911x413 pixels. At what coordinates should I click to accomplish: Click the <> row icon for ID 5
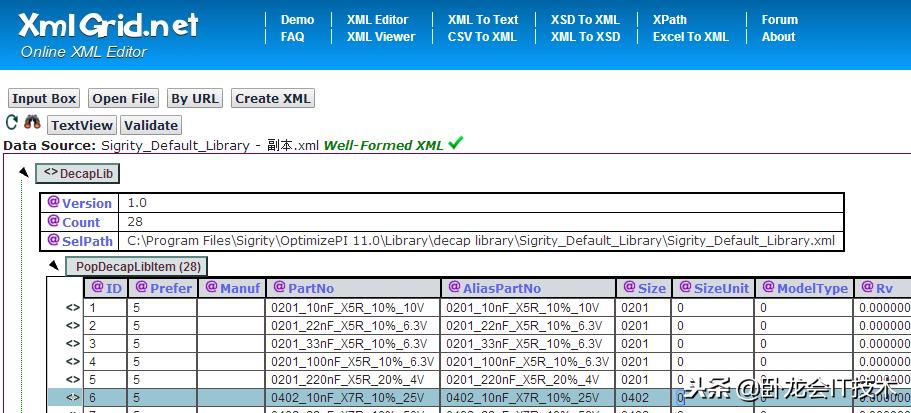click(73, 380)
